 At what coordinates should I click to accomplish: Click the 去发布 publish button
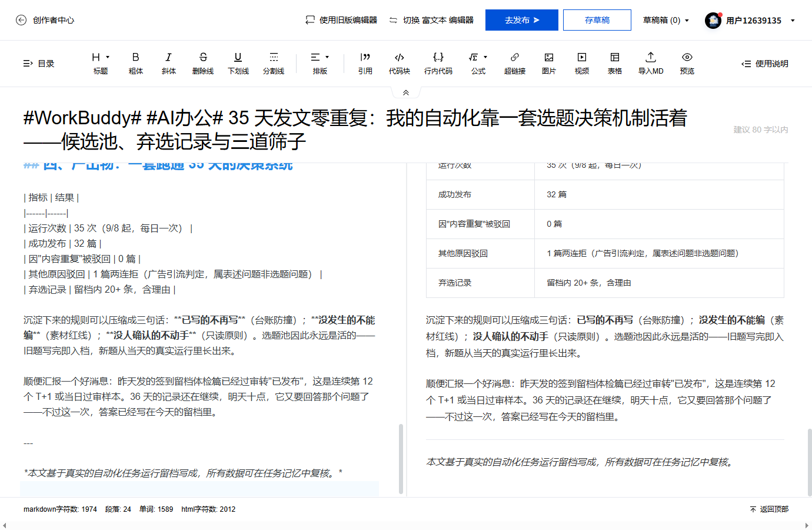click(522, 20)
